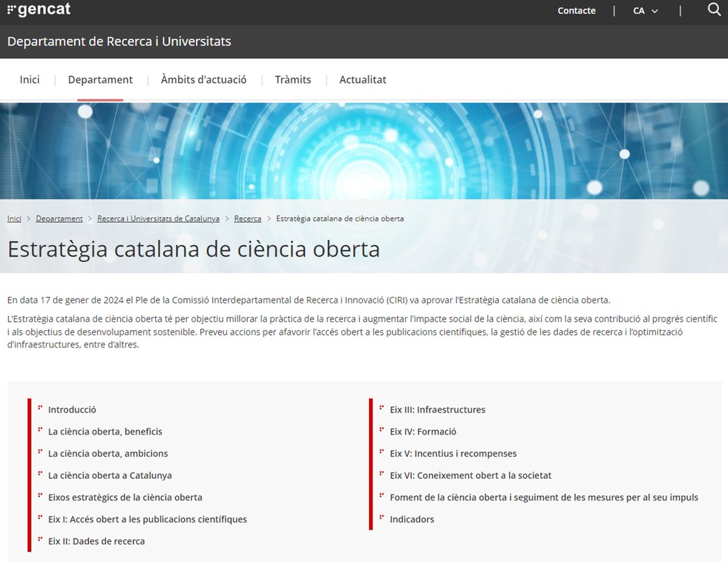The width and height of the screenshot is (728, 562).
Task: Open Eix II: Dades de recerca
Action: 96,541
